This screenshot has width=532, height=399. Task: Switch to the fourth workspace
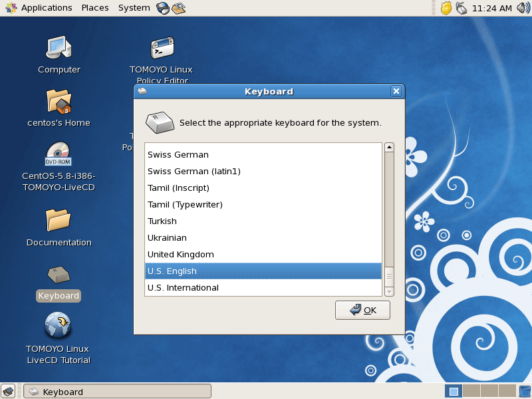pyautogui.click(x=507, y=392)
